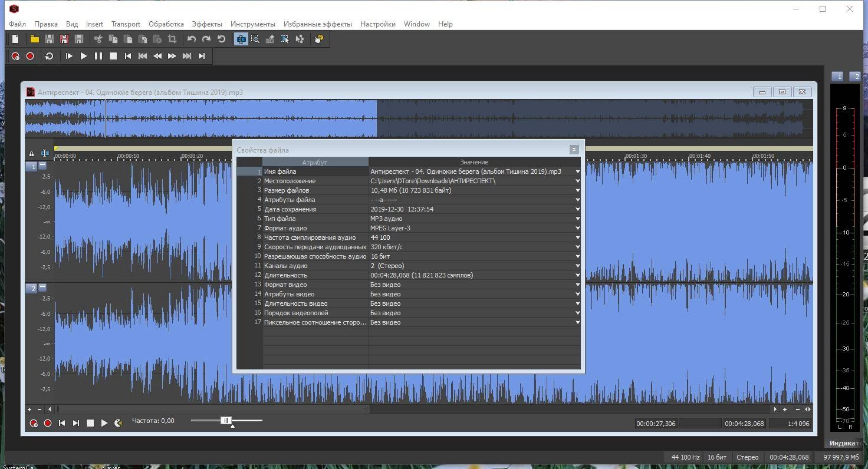Screen dimensions: 868x469
Task: Open the Файл menu
Action: pyautogui.click(x=17, y=24)
